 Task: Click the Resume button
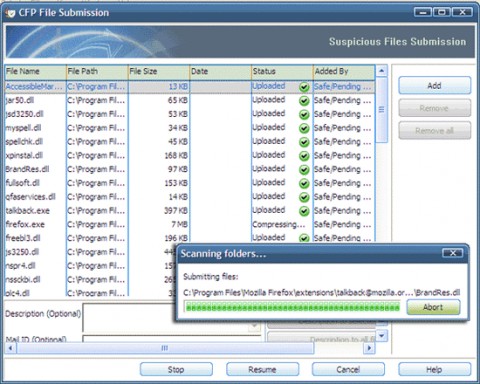click(262, 369)
